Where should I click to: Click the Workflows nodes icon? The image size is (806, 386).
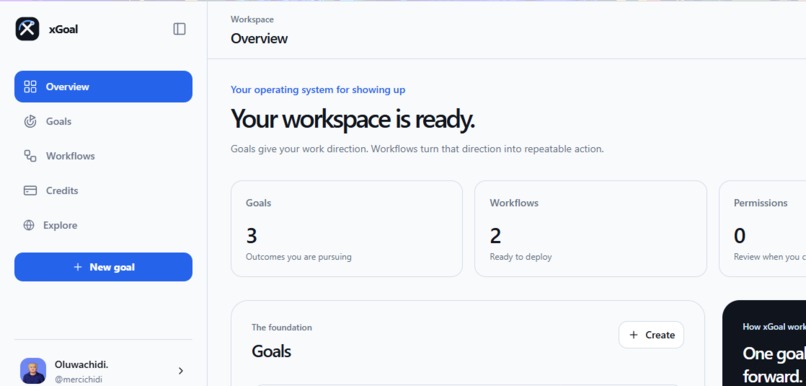[30, 156]
